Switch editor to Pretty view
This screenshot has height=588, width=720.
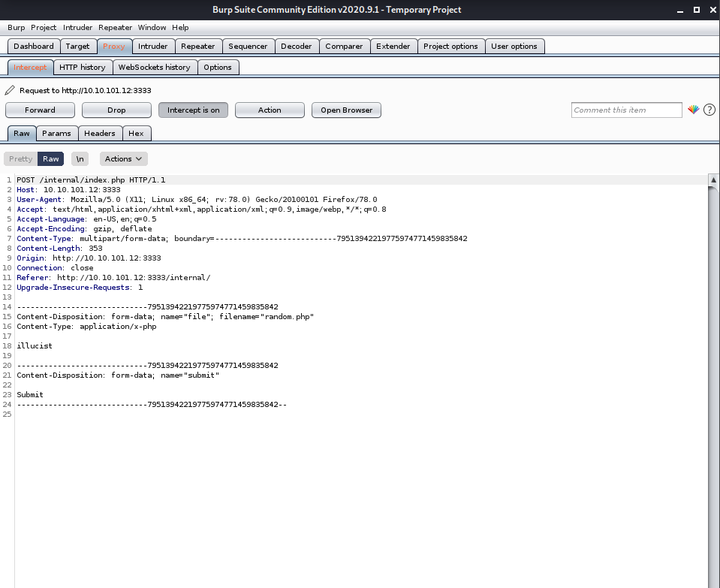(21, 159)
